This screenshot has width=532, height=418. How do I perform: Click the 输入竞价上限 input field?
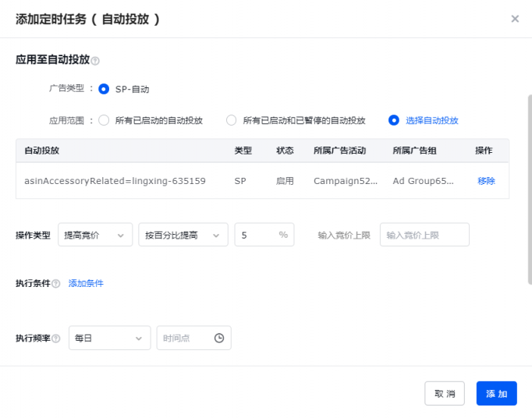pyautogui.click(x=424, y=235)
